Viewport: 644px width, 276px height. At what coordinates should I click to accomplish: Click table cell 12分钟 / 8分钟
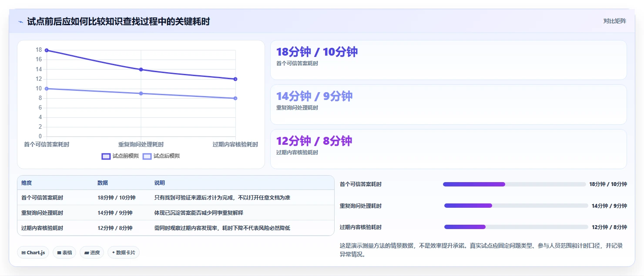coord(115,228)
